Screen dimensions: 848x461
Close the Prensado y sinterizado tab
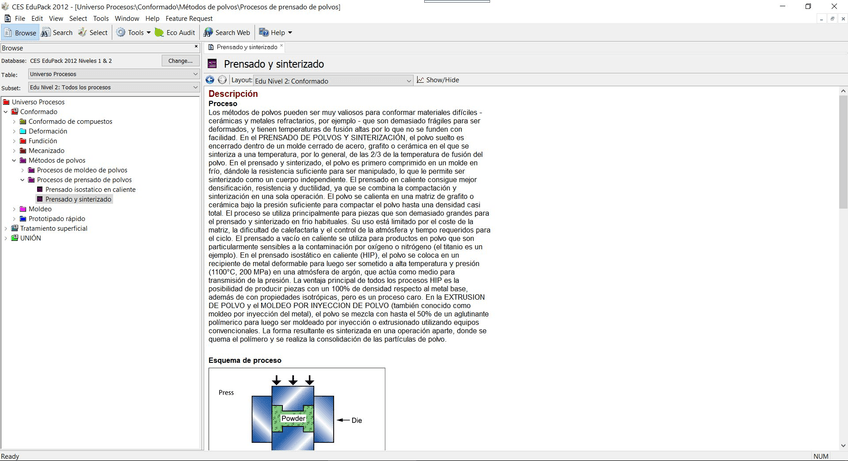pyautogui.click(x=281, y=47)
